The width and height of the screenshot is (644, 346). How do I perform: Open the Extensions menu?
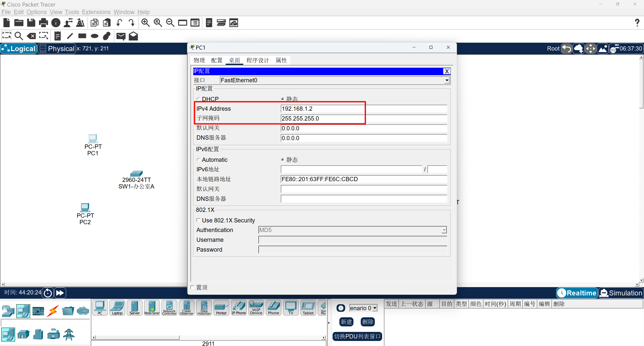96,12
